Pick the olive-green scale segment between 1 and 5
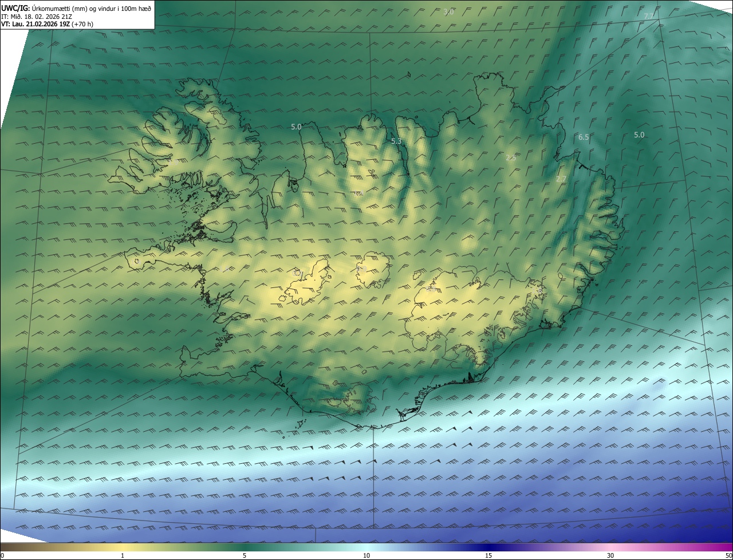The width and height of the screenshot is (733, 560). point(183,547)
